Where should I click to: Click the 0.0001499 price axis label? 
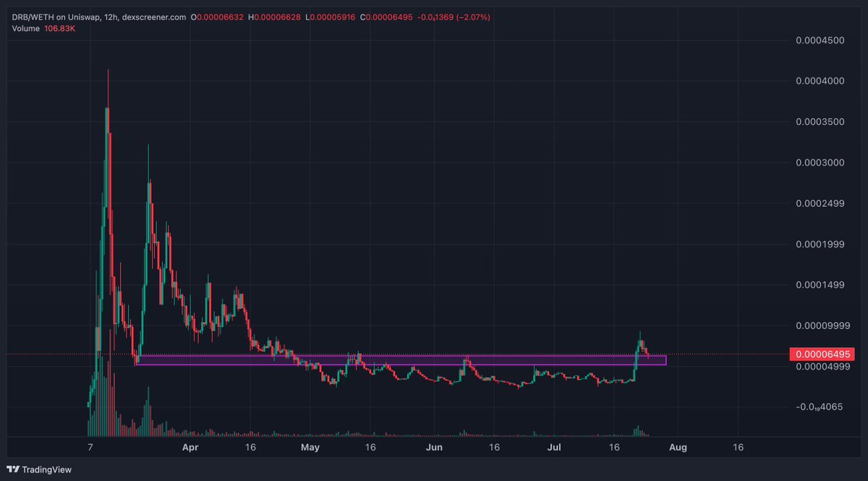tap(820, 285)
